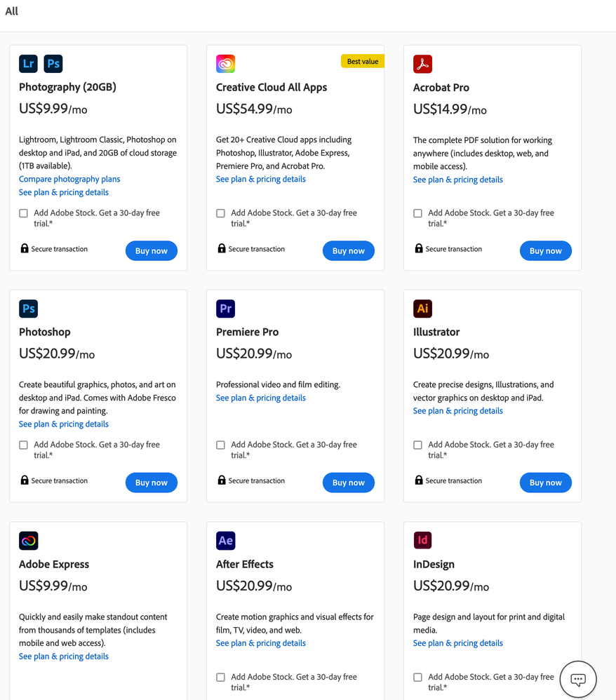Tick Adobe Stock checkbox under Premiere Pro

221,445
